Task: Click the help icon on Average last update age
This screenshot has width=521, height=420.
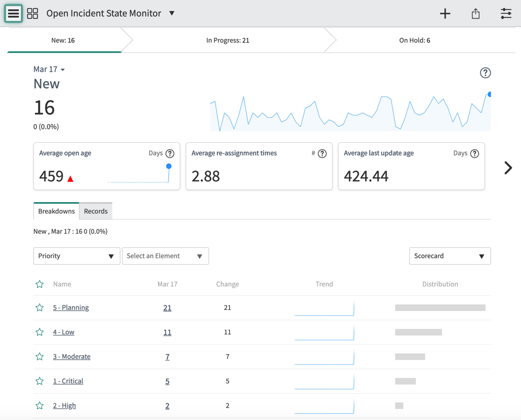Action: (475, 154)
